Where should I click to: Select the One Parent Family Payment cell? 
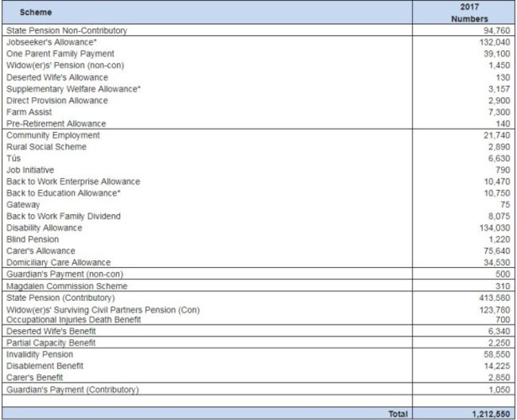60,53
